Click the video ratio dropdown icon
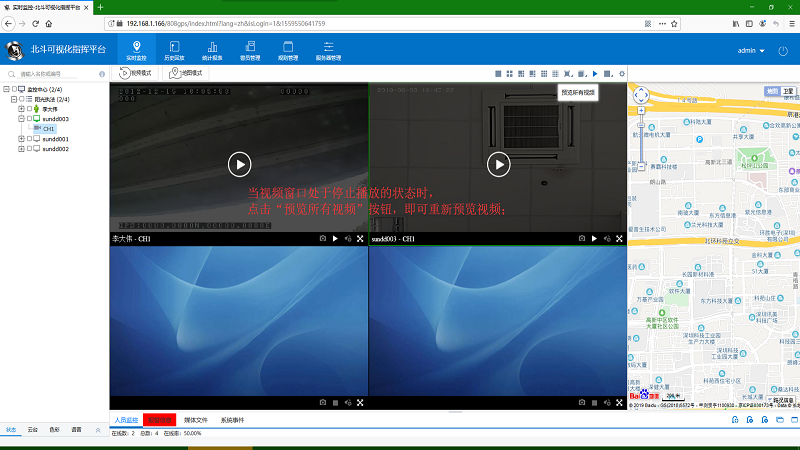This screenshot has height=450, width=800. [582, 74]
